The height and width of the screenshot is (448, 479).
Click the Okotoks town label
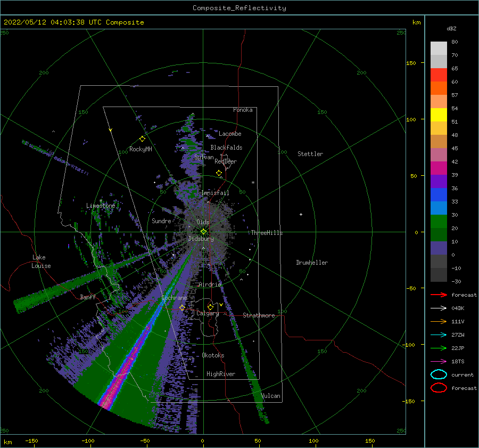click(x=213, y=355)
